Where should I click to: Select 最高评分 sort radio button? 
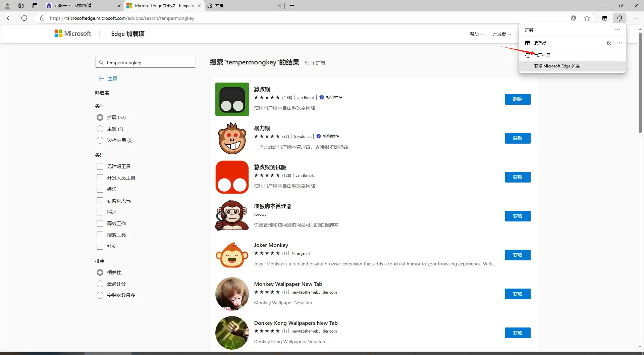coord(100,284)
